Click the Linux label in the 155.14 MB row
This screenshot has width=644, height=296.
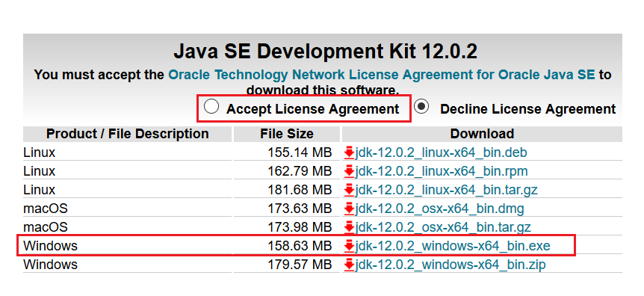point(40,153)
